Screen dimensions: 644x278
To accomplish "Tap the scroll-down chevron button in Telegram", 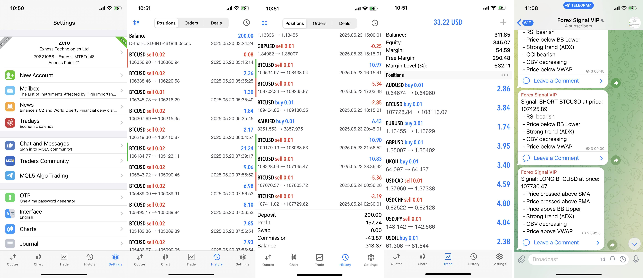I will (x=634, y=244).
